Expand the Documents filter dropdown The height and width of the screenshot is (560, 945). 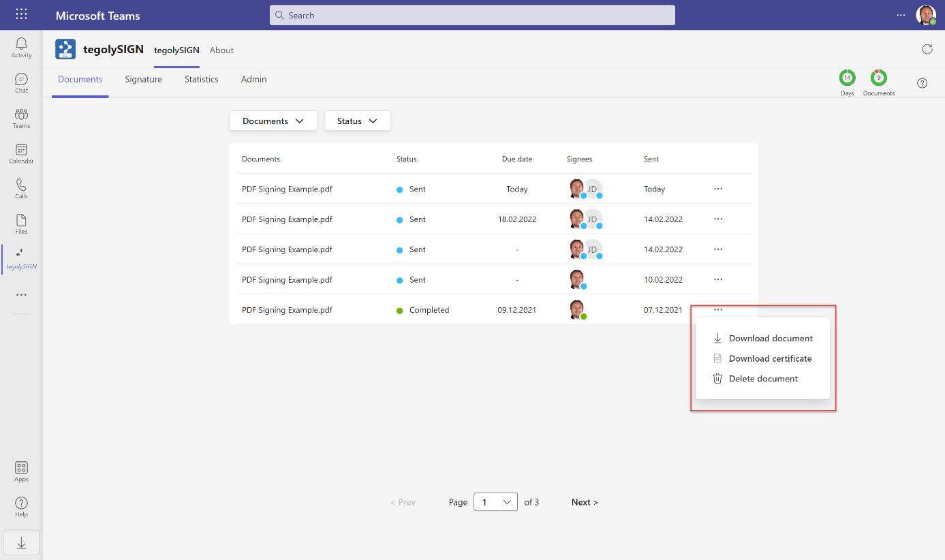point(273,121)
